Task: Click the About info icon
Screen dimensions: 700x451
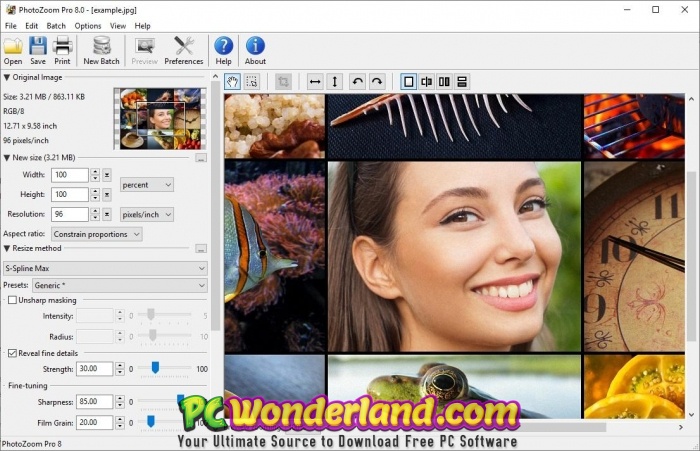Action: 255,50
